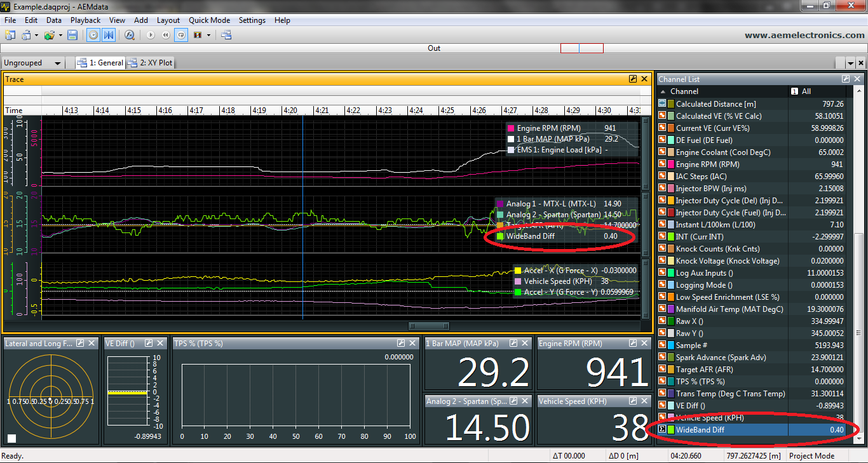
Task: Close the Trace panel
Action: click(x=644, y=79)
